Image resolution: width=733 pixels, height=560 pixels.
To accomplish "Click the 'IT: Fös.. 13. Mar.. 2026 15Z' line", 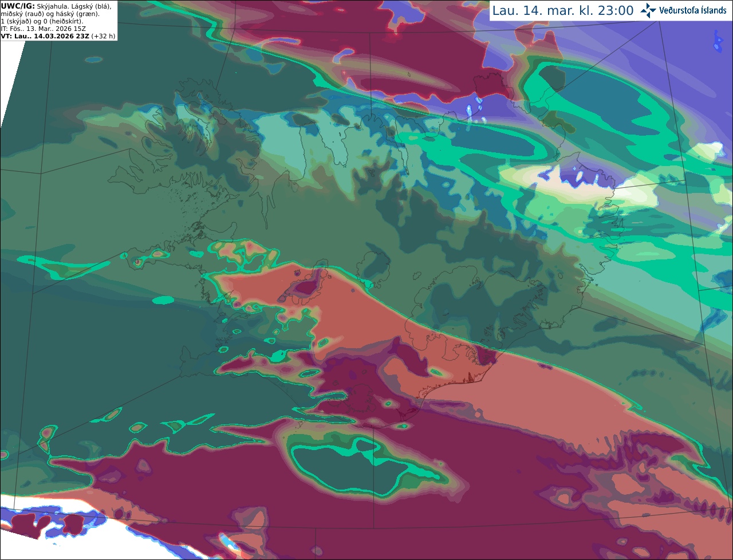I will pos(44,29).
